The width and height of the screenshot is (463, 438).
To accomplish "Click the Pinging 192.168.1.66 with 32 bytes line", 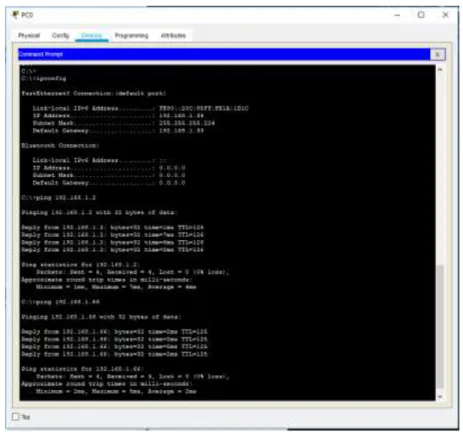I will [101, 317].
